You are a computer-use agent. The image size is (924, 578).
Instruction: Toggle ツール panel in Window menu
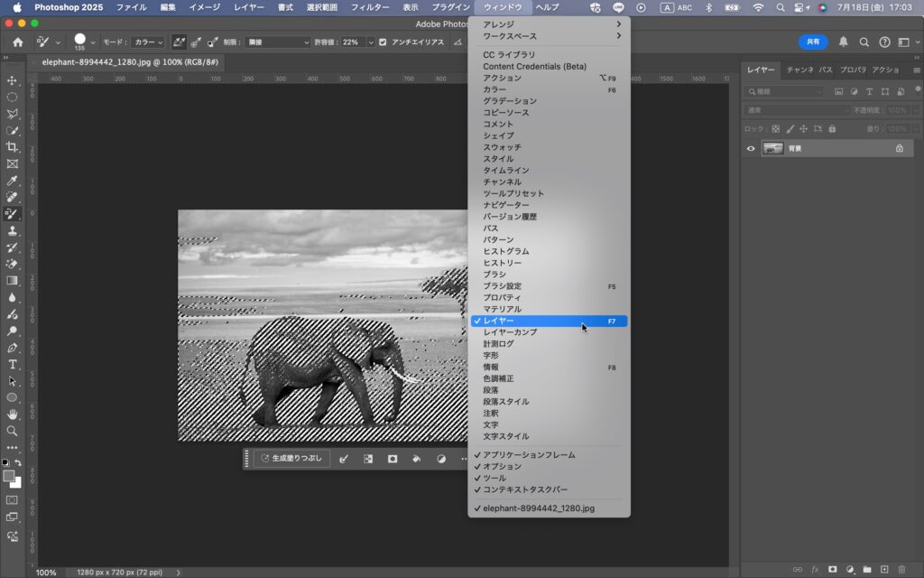pyautogui.click(x=550, y=478)
